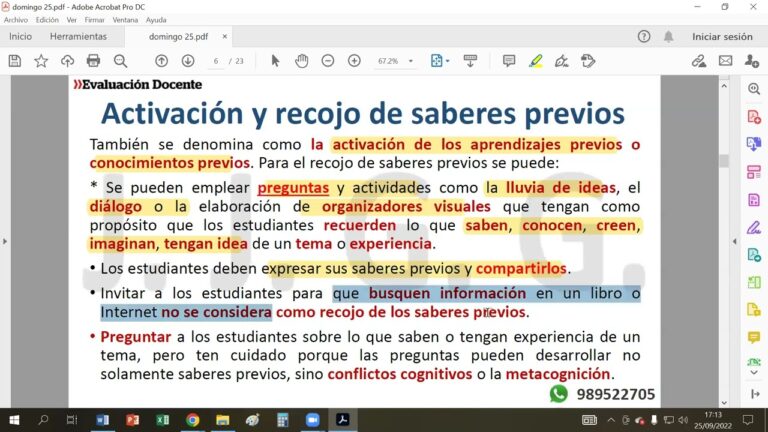Screen dimensions: 768x432
Task: Add document to starred favorites
Action: click(x=41, y=61)
